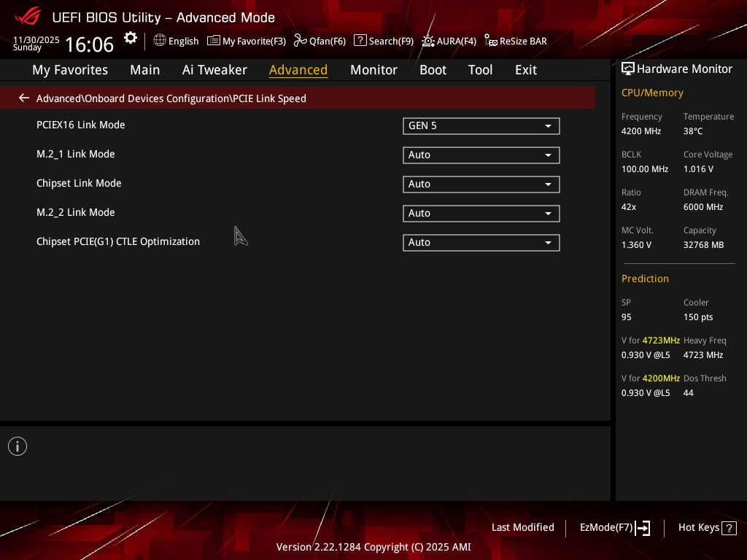Viewport: 747px width, 560px height.
Task: Activate the Search(F9) function
Action: tap(384, 41)
